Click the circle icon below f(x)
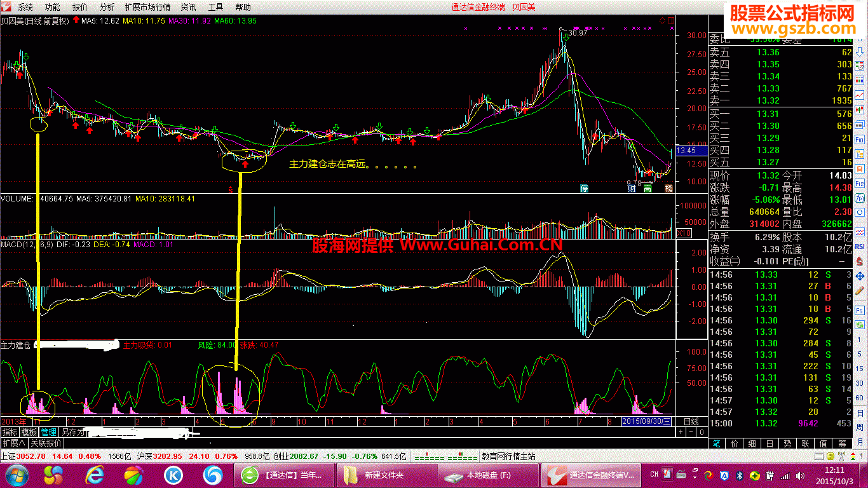 point(859,212)
